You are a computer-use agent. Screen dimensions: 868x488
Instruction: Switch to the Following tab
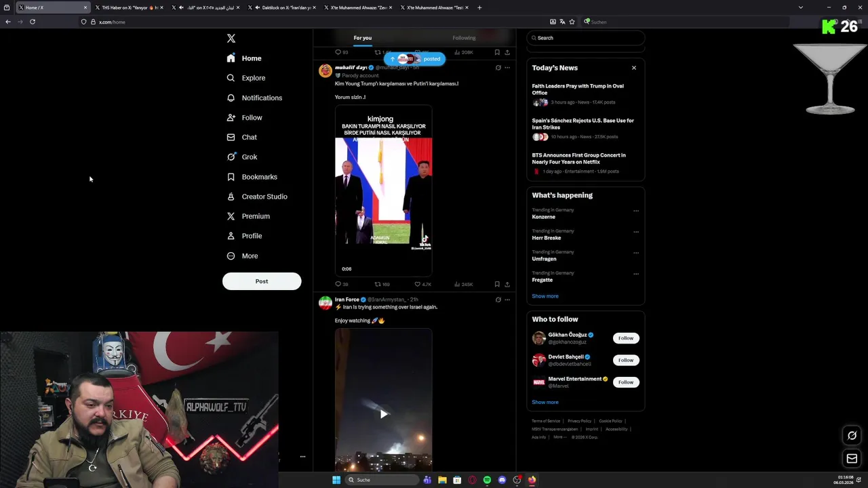click(x=464, y=38)
